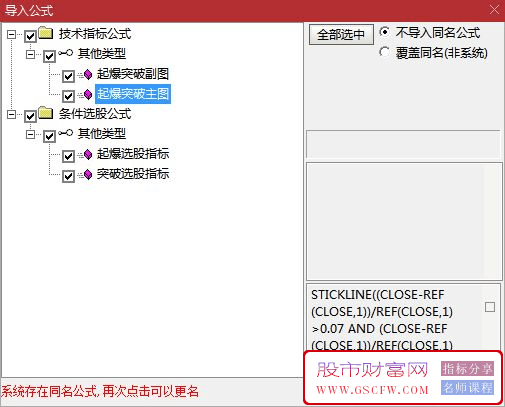Select the 不导入同名公式 radio option
The height and width of the screenshot is (407, 505).
pos(384,32)
